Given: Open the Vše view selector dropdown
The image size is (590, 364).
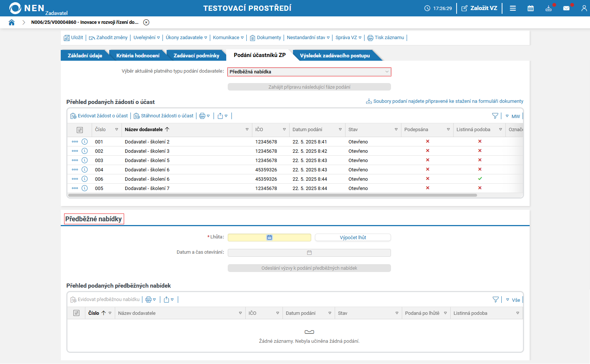Looking at the screenshot, I should pyautogui.click(x=513, y=300).
